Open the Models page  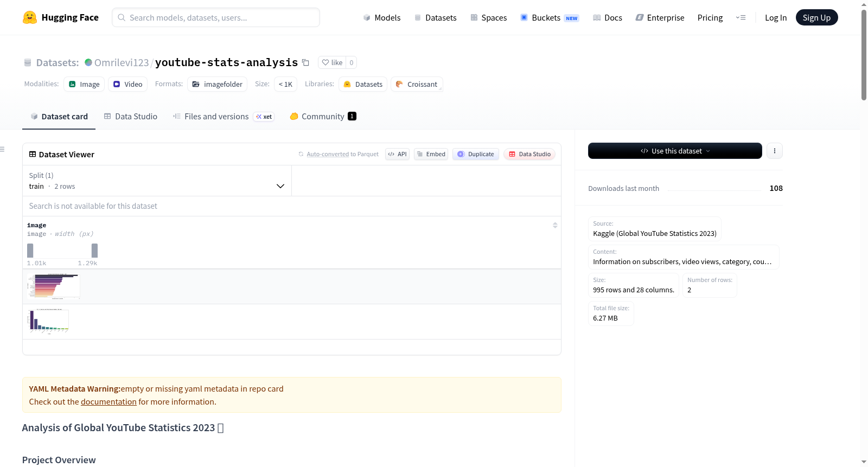[x=381, y=17]
